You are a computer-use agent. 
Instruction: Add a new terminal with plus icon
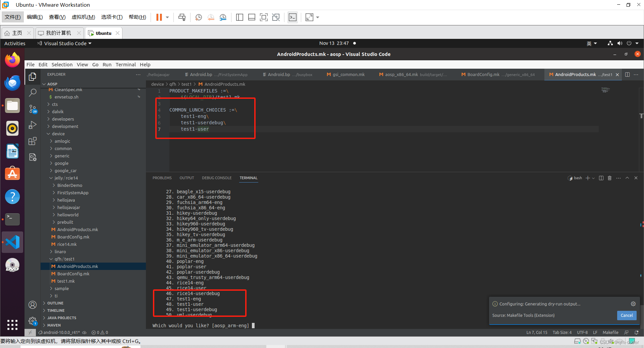[588, 178]
